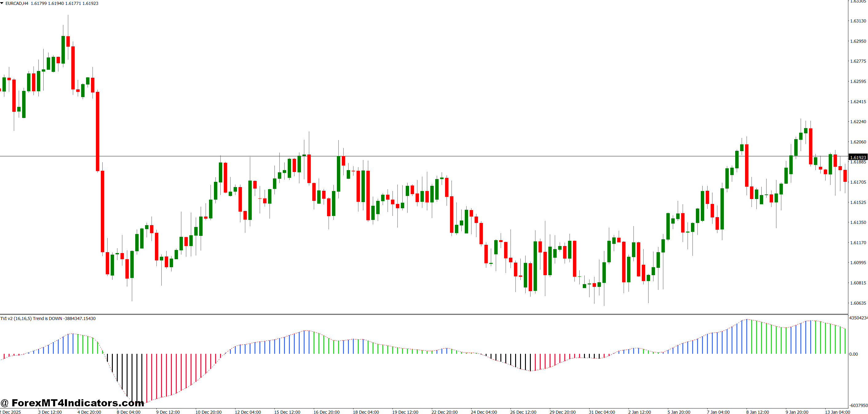This screenshot has height=414, width=868.
Task: Click the ForexMT4Indicators.com watermark link
Action: [x=74, y=403]
